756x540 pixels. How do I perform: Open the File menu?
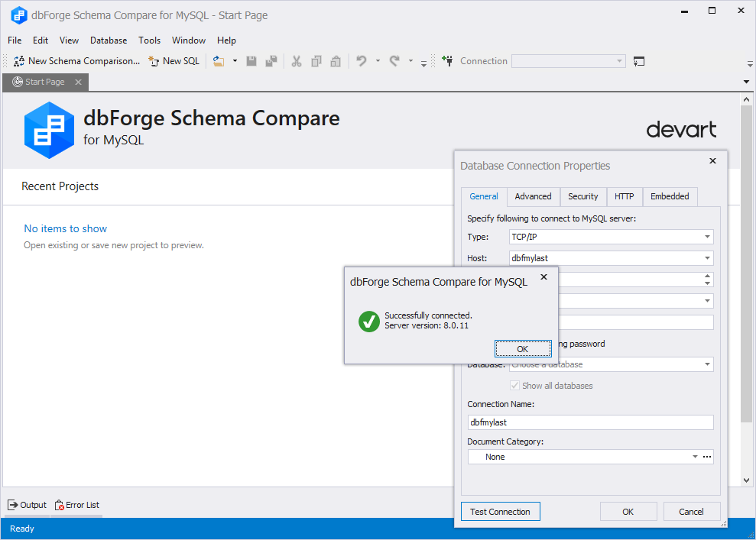(x=15, y=40)
